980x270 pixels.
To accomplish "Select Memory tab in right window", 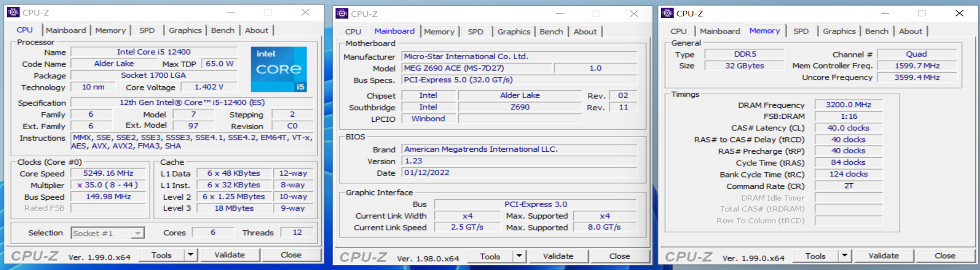I will click(764, 31).
